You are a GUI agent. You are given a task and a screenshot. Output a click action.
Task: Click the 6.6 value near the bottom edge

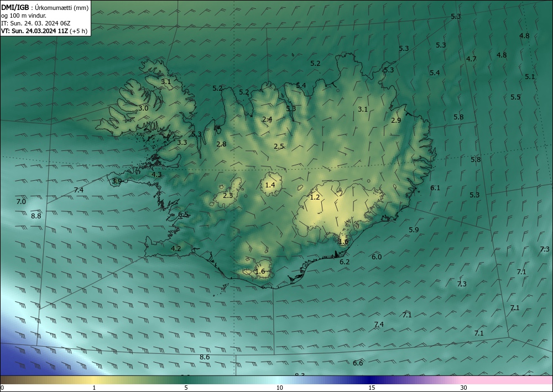[x=358, y=363]
